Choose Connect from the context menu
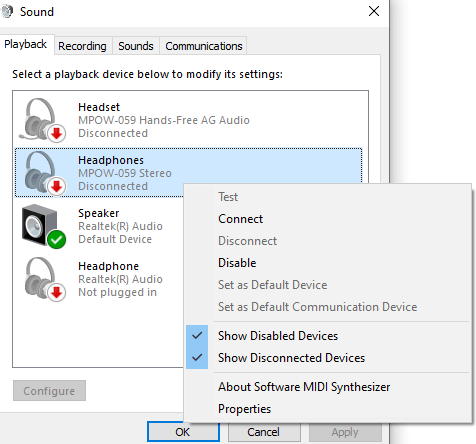Image resolution: width=476 pixels, height=444 pixels. coord(240,219)
